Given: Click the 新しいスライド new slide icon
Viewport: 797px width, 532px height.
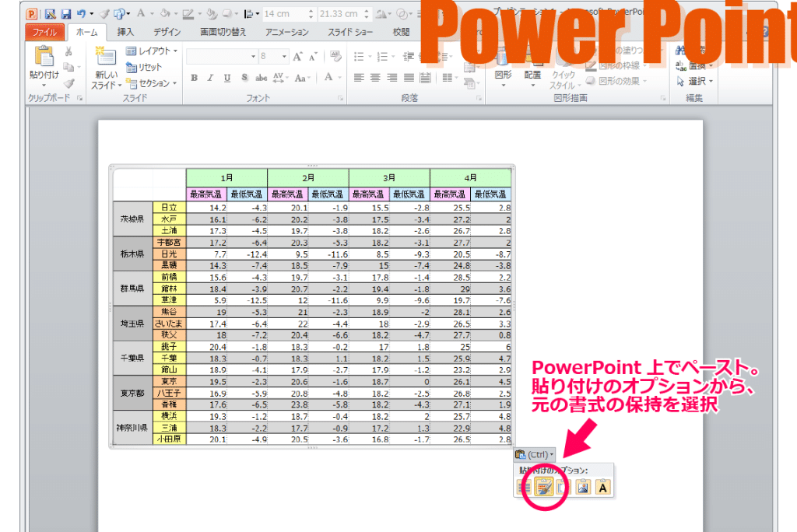Looking at the screenshot, I should [106, 57].
